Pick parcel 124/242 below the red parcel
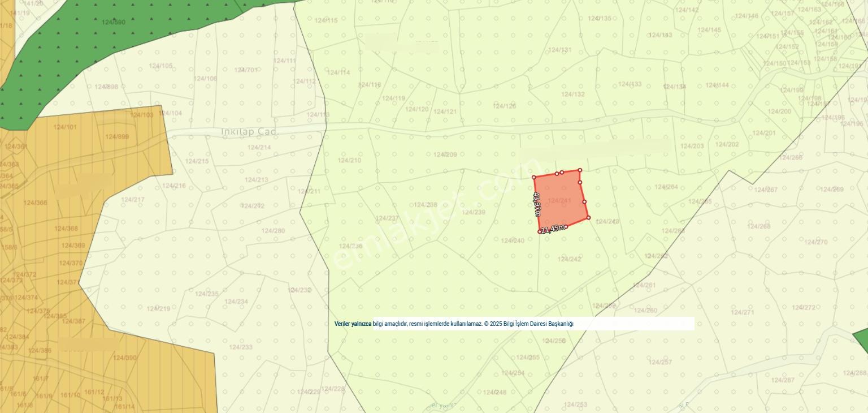The width and height of the screenshot is (868, 413). [x=569, y=259]
